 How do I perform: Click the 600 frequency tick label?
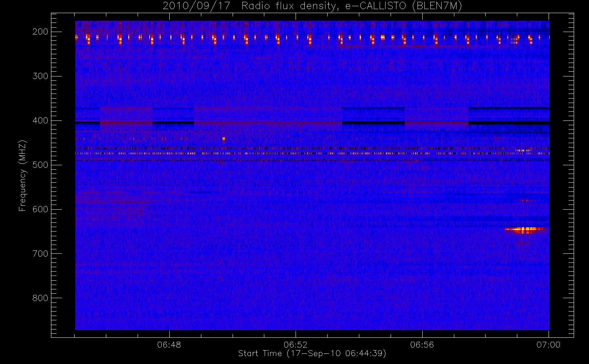click(x=40, y=209)
